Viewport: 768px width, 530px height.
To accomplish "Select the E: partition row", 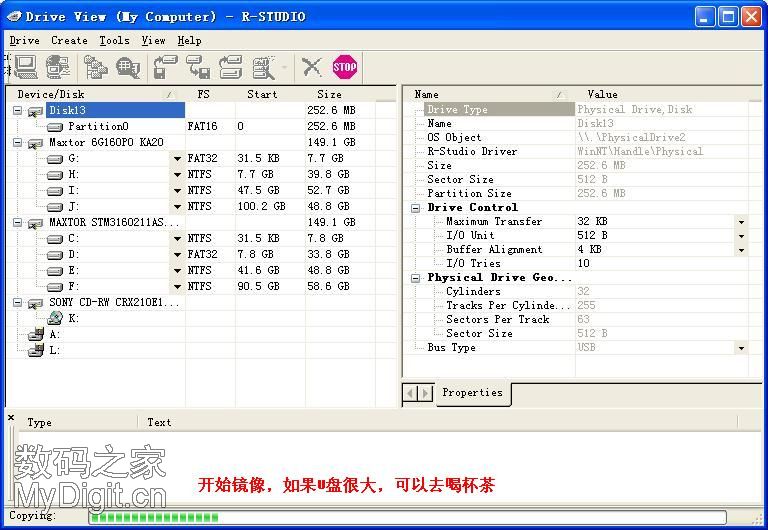I will click(x=201, y=270).
